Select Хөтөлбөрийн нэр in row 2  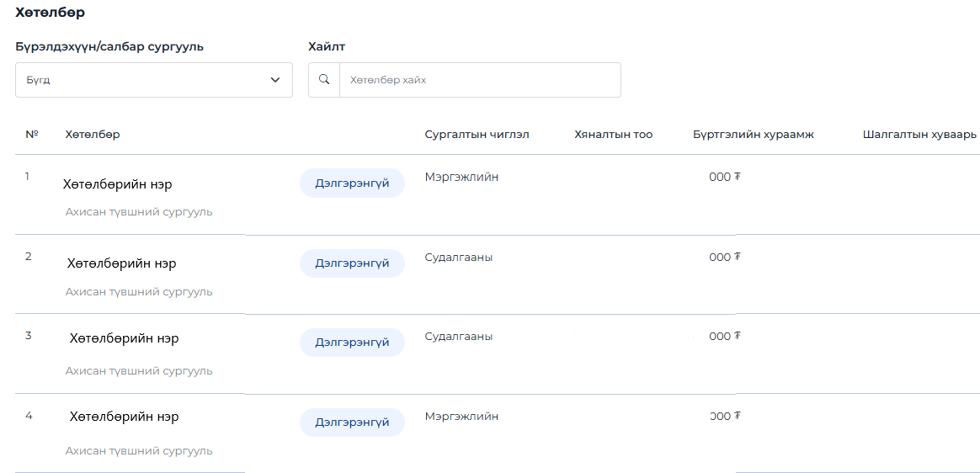(122, 263)
